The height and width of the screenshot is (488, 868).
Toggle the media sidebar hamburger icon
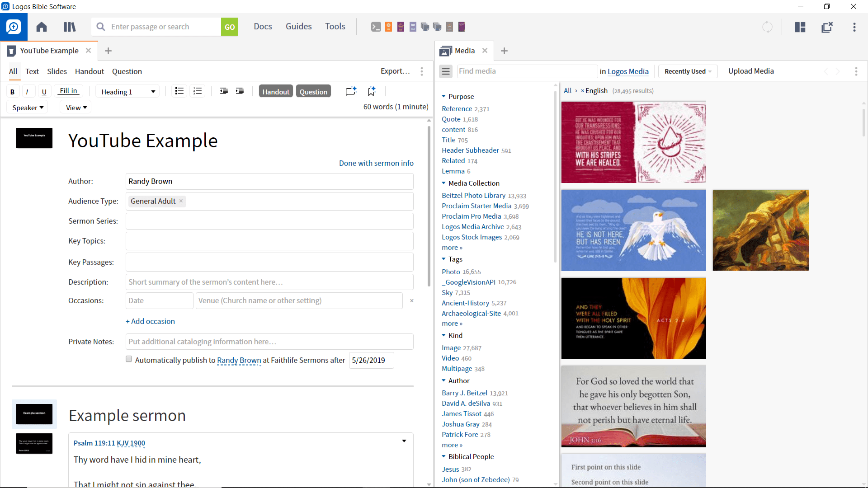pyautogui.click(x=446, y=71)
